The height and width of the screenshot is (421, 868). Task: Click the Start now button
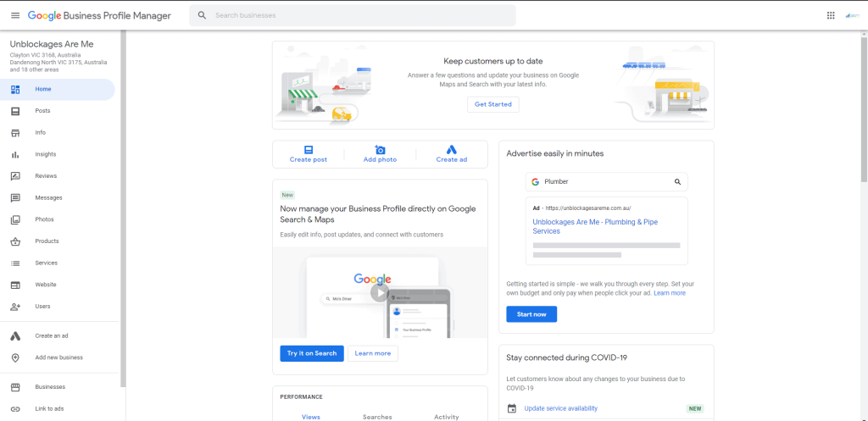531,314
